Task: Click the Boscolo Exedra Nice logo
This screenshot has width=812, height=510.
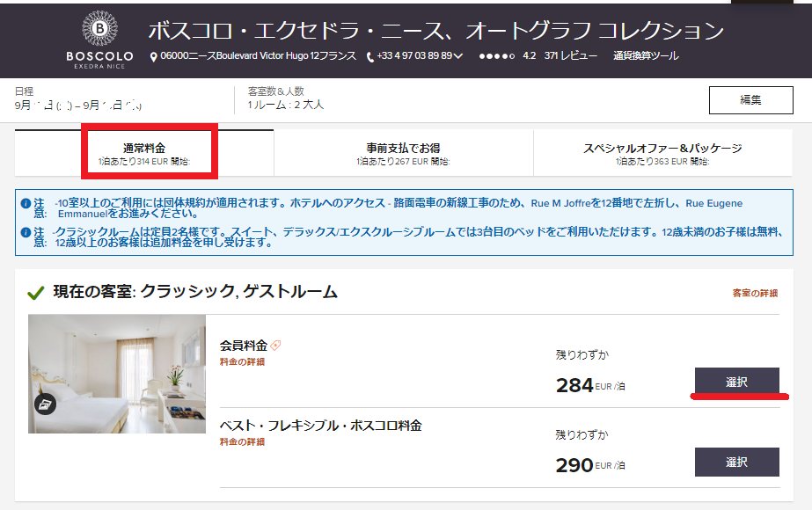Action: pos(100,40)
